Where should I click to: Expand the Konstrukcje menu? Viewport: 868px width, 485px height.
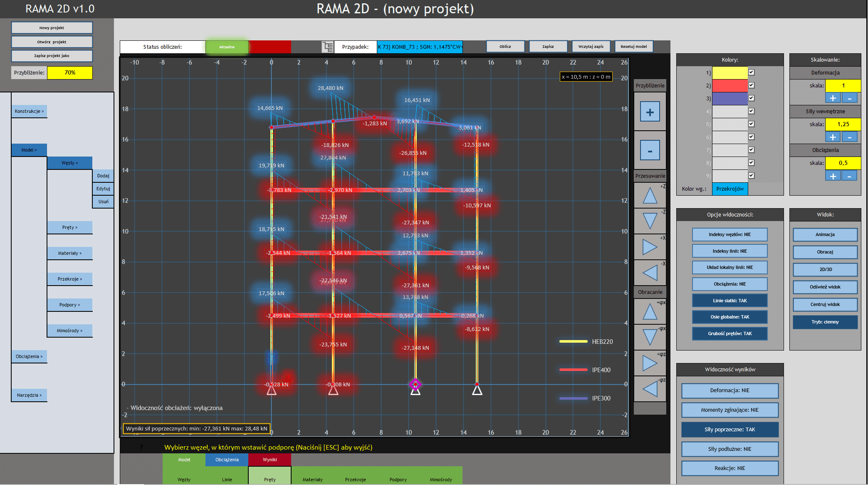(x=29, y=111)
